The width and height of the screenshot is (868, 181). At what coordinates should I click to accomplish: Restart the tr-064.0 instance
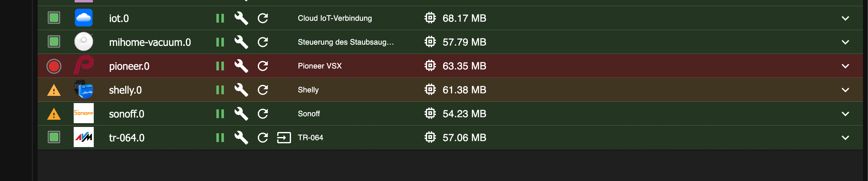[x=262, y=137]
